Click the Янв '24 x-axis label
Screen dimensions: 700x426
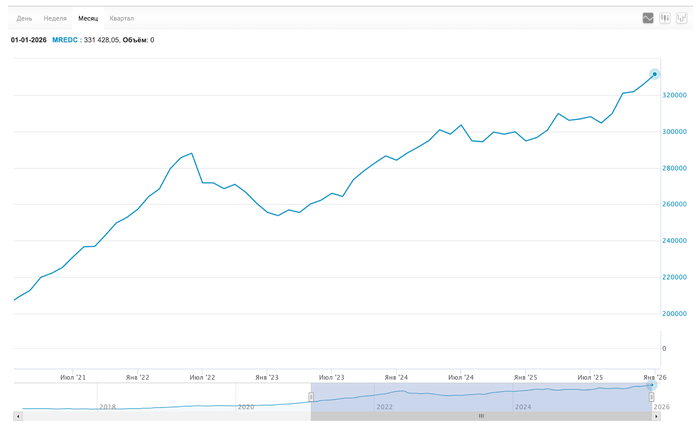(x=397, y=378)
